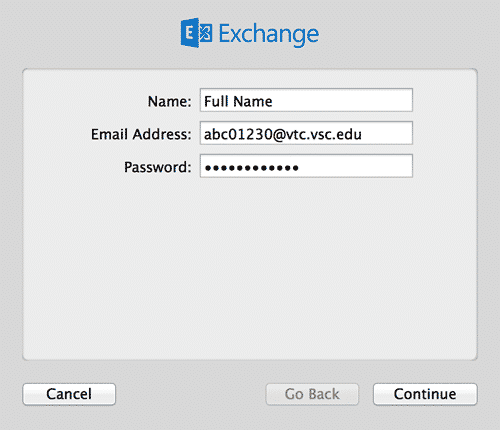Click the blue Exchange logo icon

196,33
